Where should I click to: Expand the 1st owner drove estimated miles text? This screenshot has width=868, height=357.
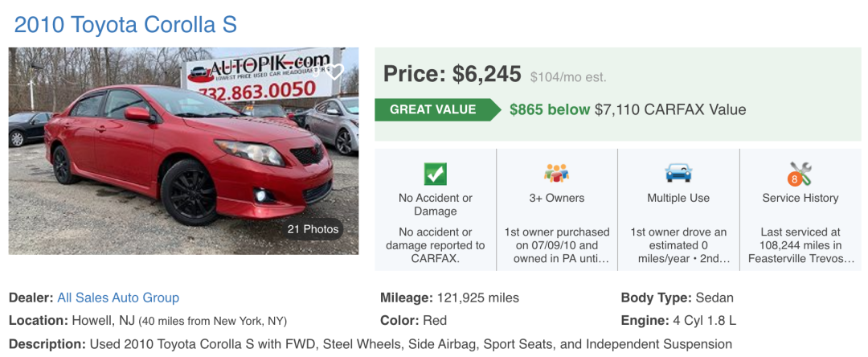click(x=678, y=245)
